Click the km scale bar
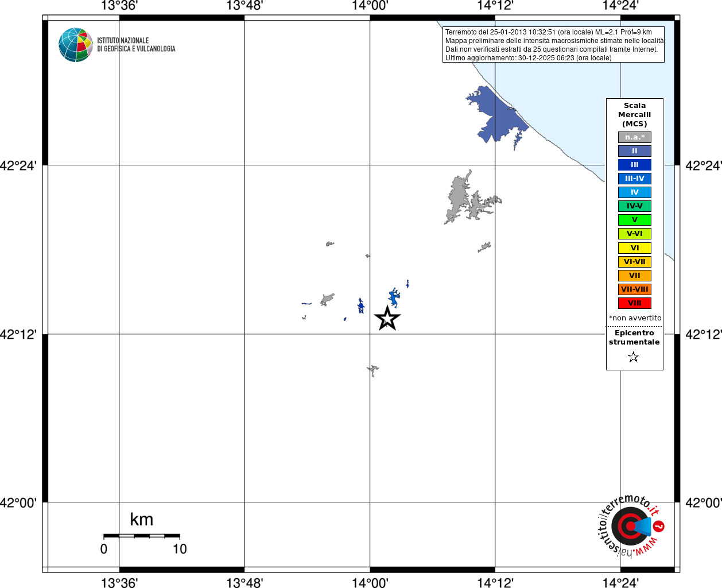The width and height of the screenshot is (722, 588). (142, 536)
